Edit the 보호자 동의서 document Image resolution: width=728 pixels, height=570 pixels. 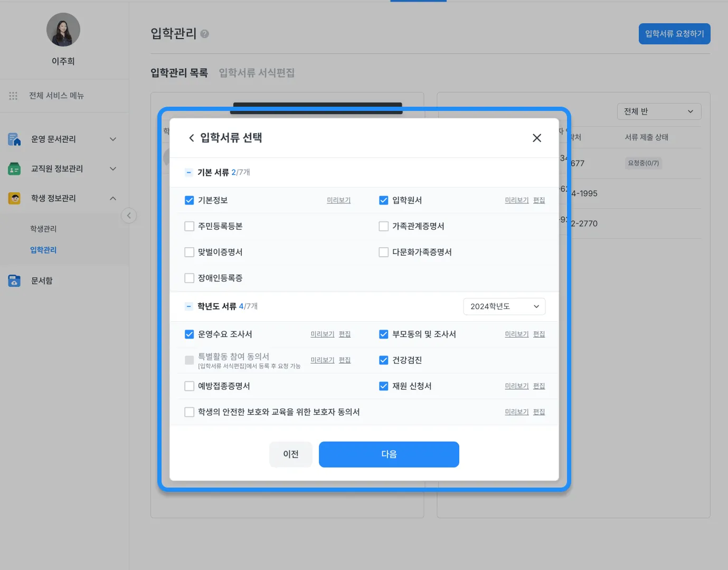[x=539, y=412]
